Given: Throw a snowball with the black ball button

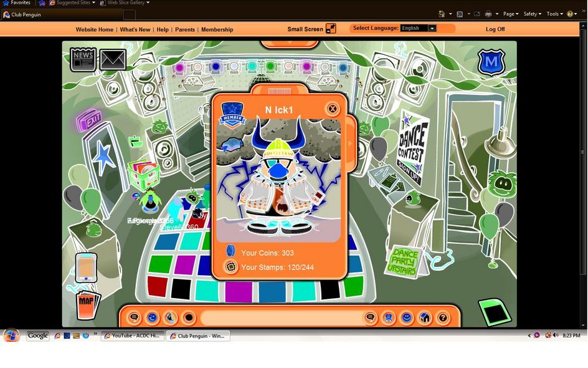Looking at the screenshot, I should [189, 317].
